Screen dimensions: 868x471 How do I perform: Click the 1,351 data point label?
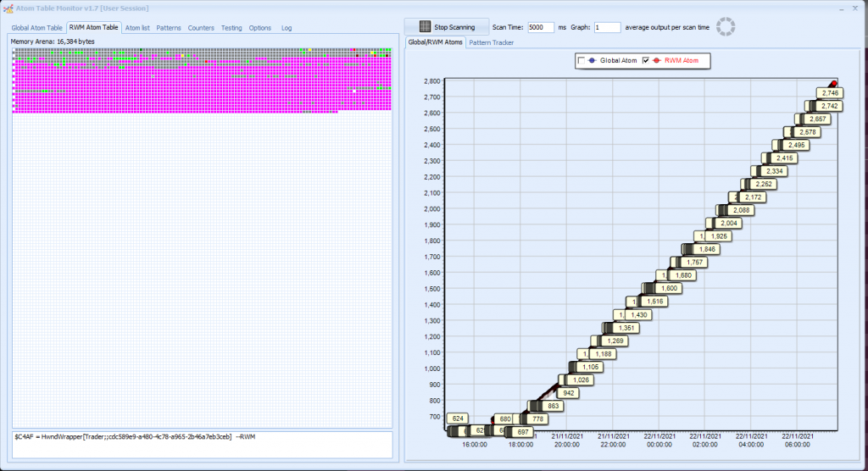coord(626,328)
